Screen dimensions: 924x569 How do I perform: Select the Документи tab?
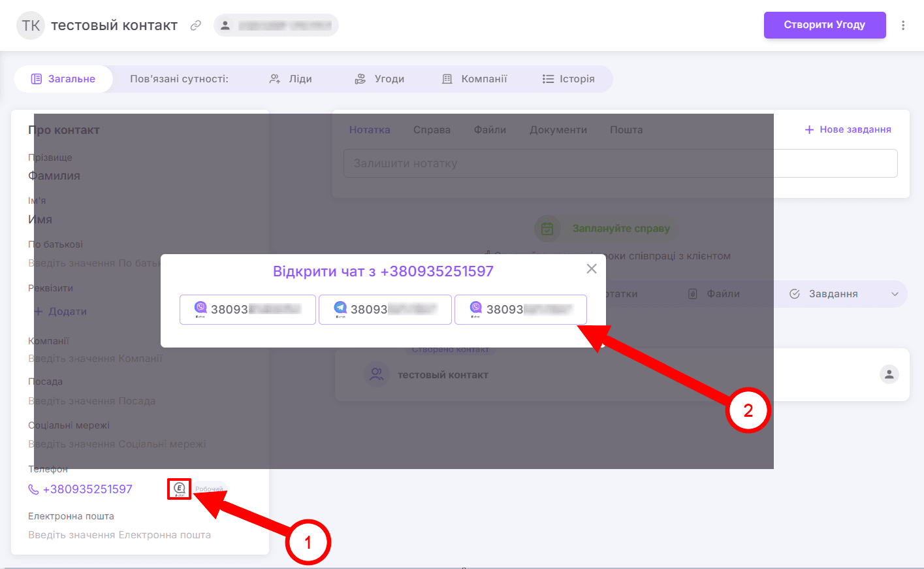(x=558, y=130)
